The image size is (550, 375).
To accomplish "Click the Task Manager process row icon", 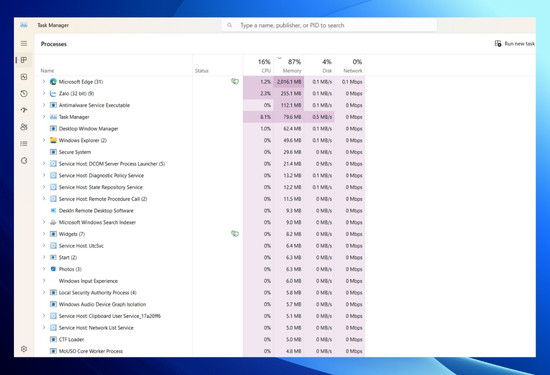I will tap(53, 117).
